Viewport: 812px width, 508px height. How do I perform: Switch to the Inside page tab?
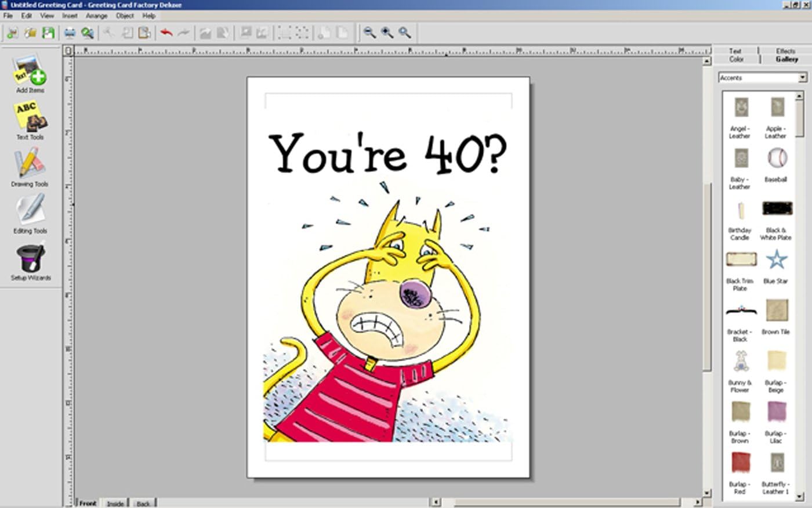click(115, 503)
